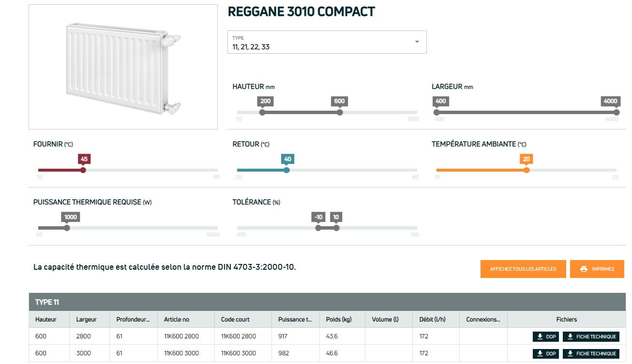
Task: Download DOP for 11K600 3000 row
Action: [546, 353]
